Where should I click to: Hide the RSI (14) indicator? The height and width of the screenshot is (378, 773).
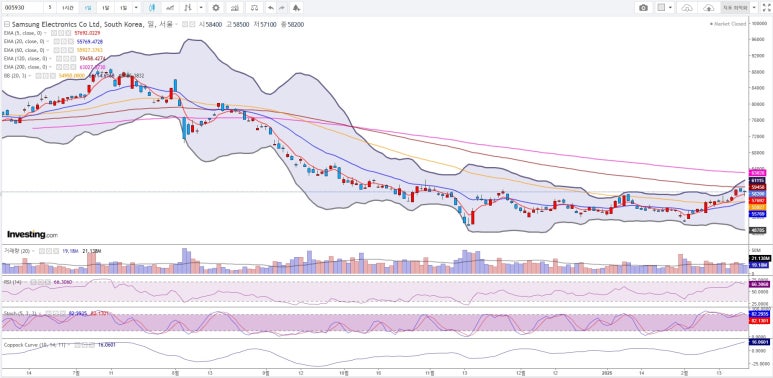point(33,282)
